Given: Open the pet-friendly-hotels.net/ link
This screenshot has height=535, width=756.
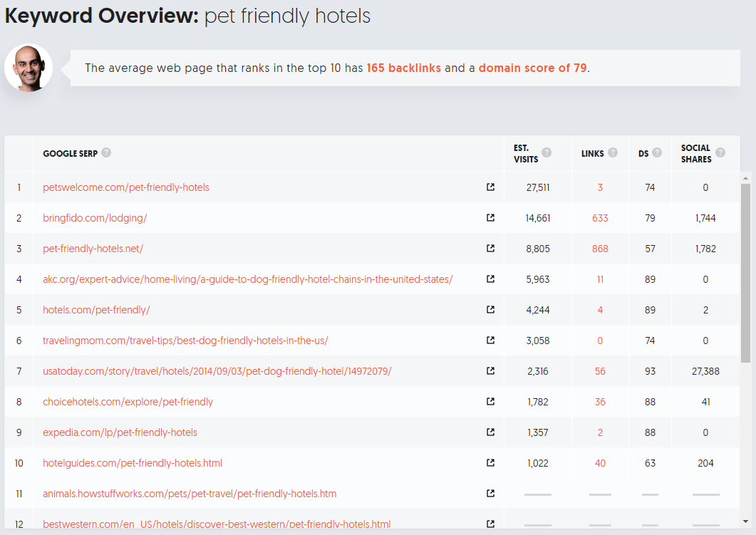Looking at the screenshot, I should [93, 249].
